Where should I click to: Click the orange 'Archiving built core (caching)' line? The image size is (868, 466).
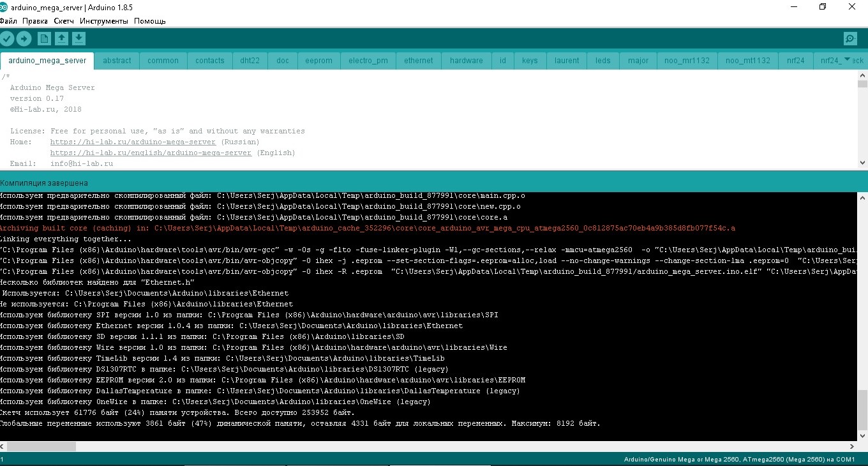(368, 228)
